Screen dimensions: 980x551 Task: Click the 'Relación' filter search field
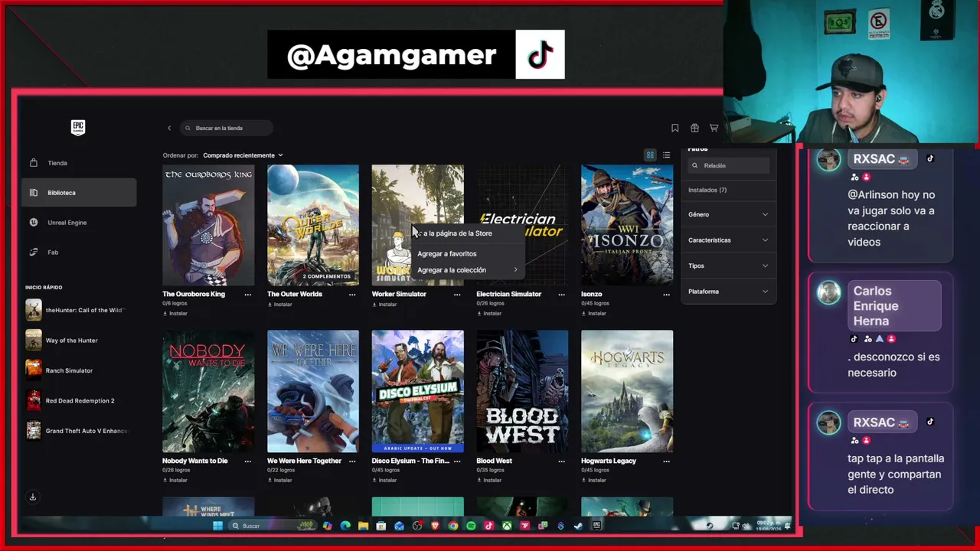(x=728, y=165)
